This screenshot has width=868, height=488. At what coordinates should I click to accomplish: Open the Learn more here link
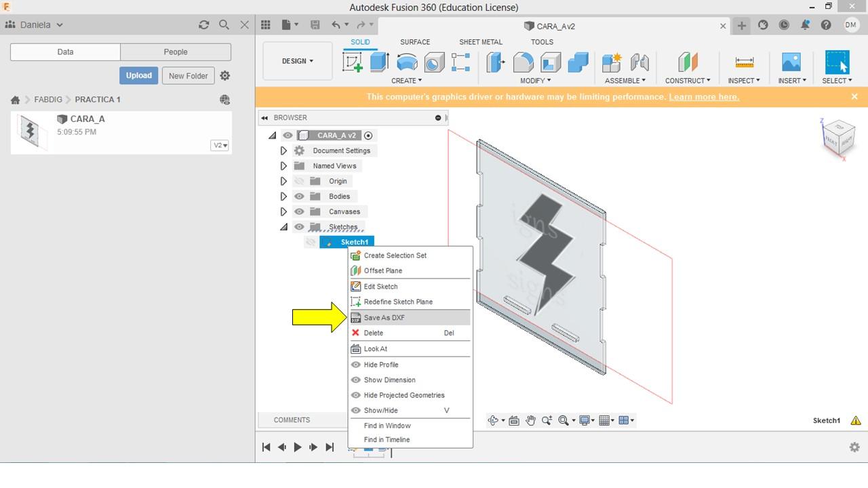click(704, 97)
